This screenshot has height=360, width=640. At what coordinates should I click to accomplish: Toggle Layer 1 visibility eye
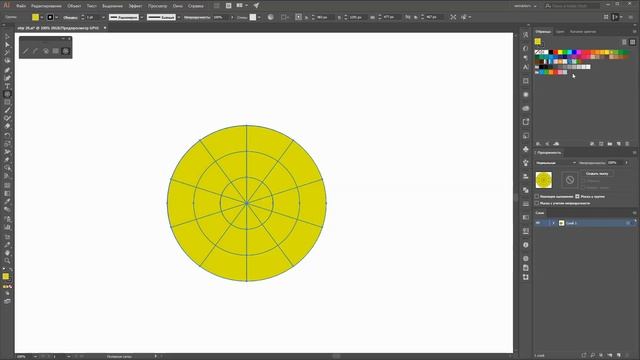click(x=538, y=223)
